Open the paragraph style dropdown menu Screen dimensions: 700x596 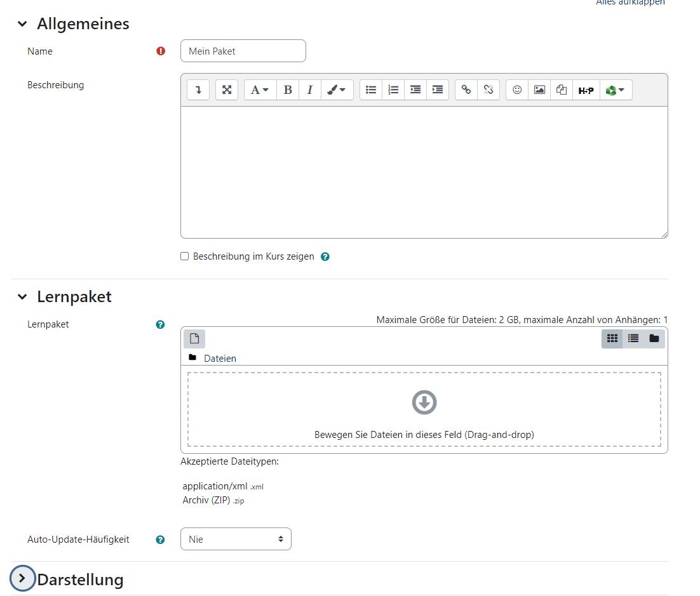click(260, 90)
